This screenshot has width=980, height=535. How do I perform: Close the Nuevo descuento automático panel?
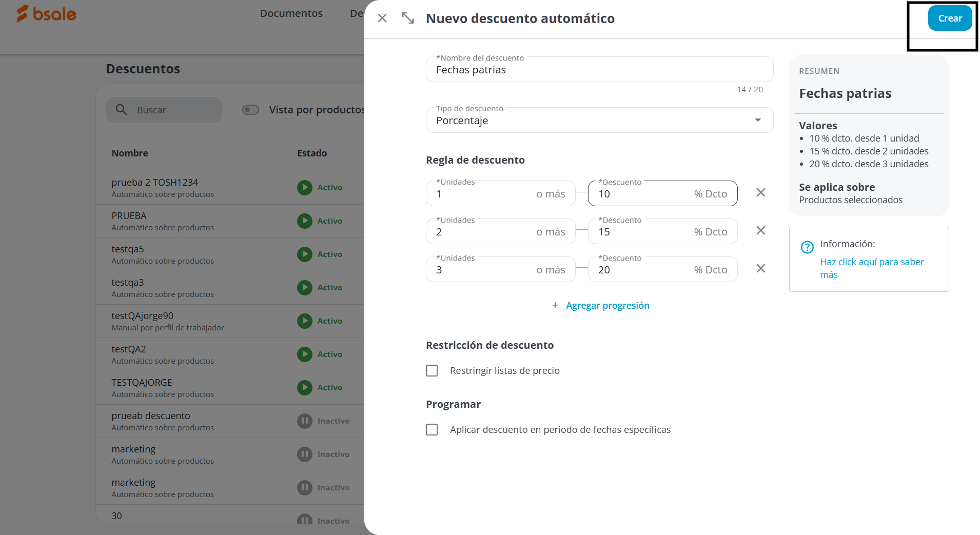[382, 18]
